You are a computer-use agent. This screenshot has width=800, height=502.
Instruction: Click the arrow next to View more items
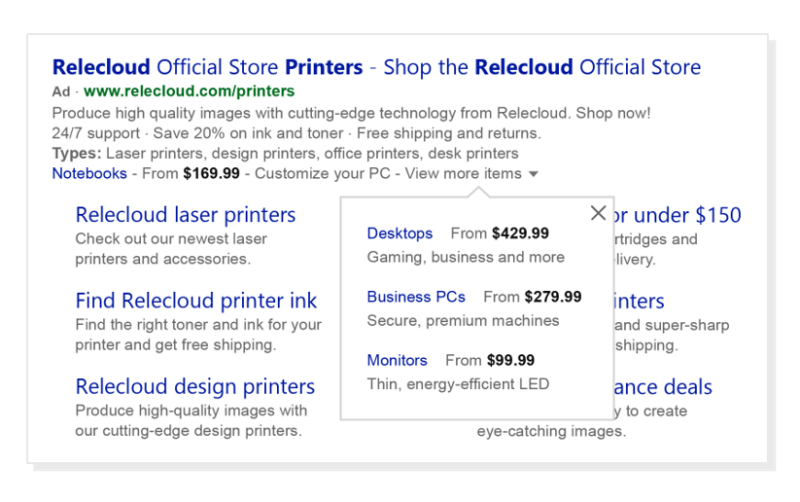[534, 174]
